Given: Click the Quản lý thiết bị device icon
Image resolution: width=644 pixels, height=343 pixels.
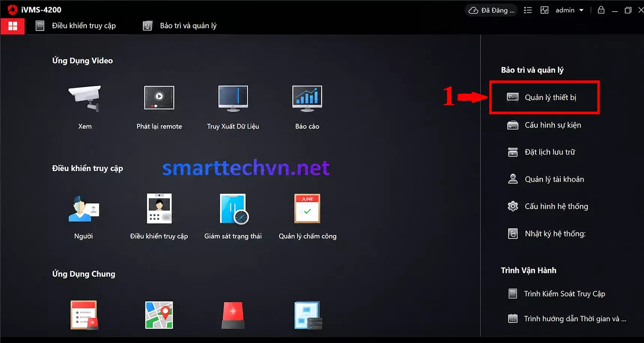Looking at the screenshot, I should [513, 97].
